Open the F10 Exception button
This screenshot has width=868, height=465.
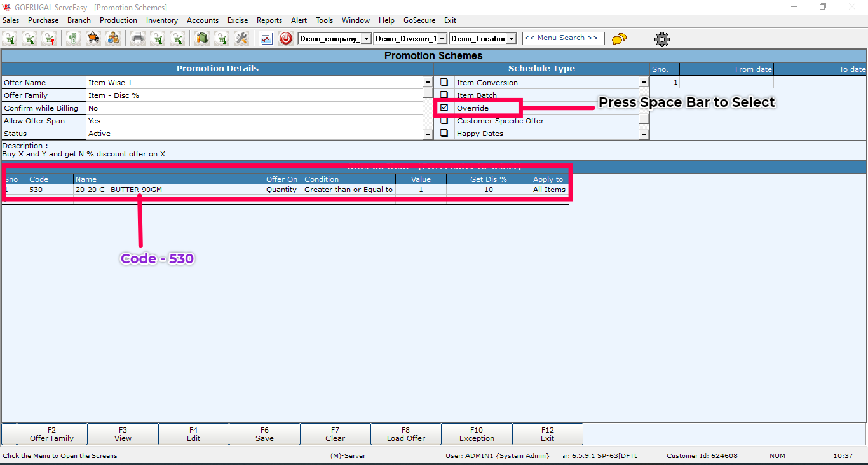pyautogui.click(x=477, y=434)
